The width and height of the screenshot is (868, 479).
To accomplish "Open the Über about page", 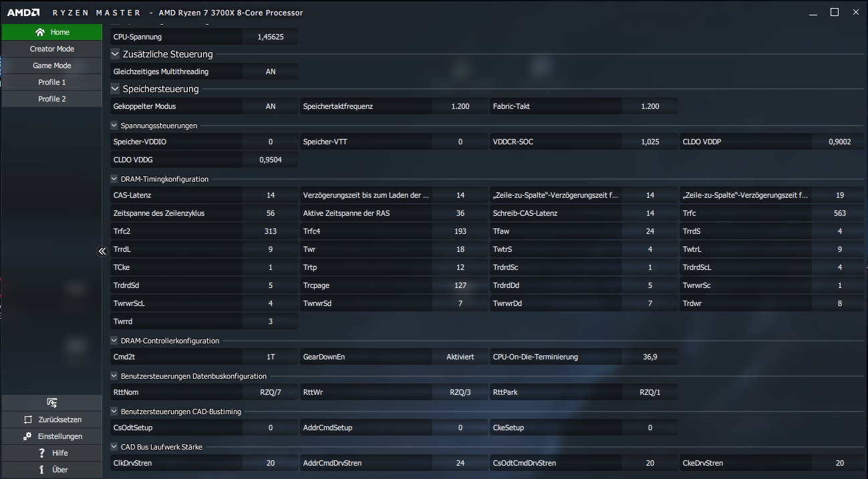I will [51, 470].
